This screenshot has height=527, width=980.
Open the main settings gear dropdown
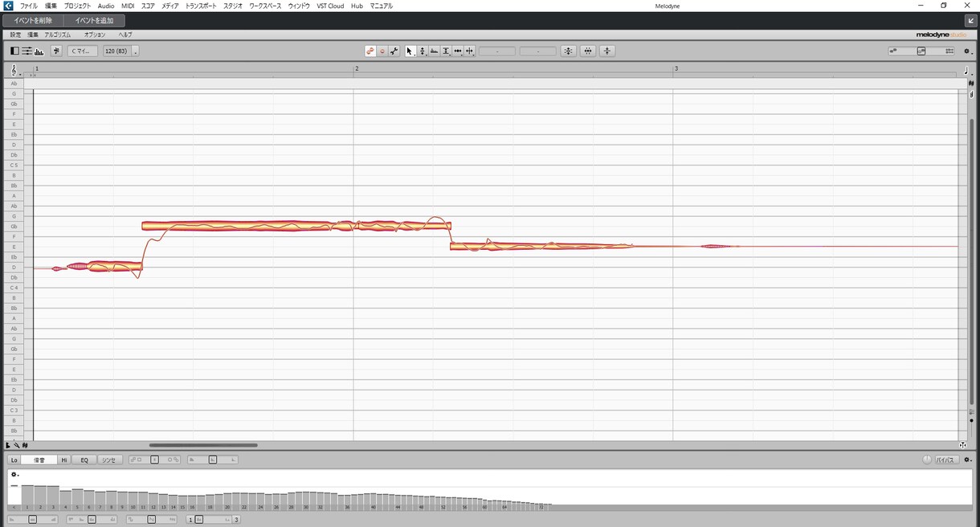pos(967,51)
